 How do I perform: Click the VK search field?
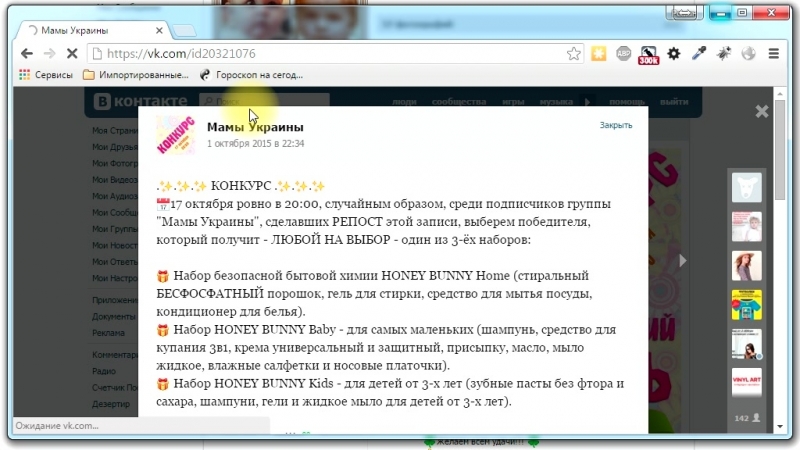coord(264,102)
